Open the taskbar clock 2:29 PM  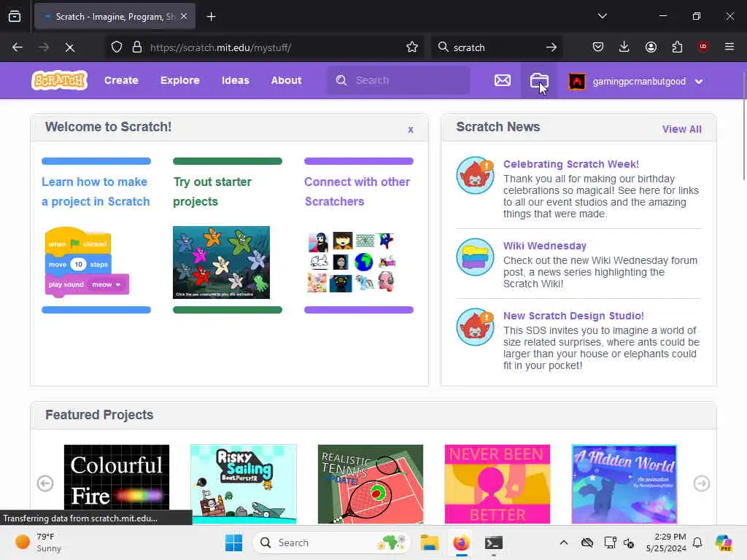[x=666, y=542]
